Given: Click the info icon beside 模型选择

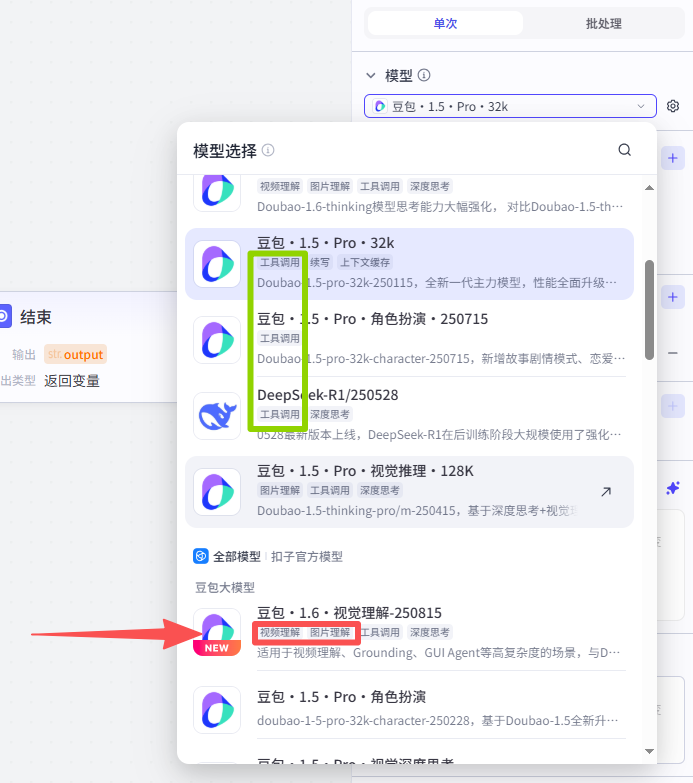Looking at the screenshot, I should point(268,150).
